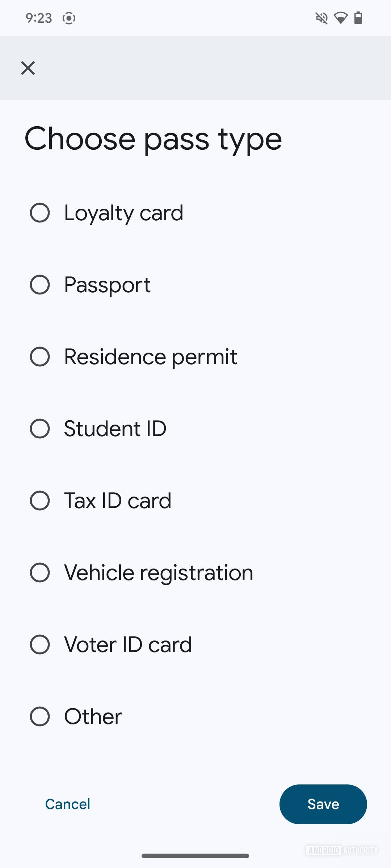Tap the Passport label text
Viewport: 391px width, 868px height.
click(107, 285)
